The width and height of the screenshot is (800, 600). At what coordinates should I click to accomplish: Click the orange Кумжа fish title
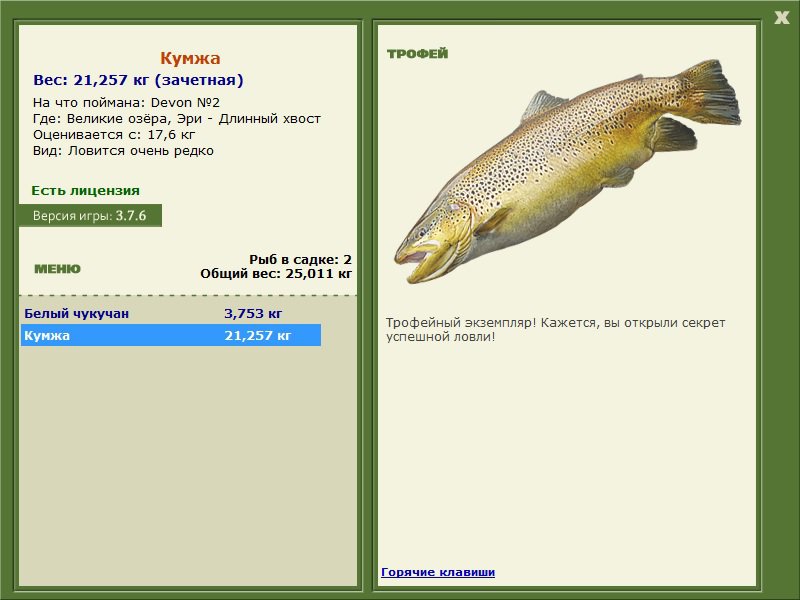pos(190,58)
